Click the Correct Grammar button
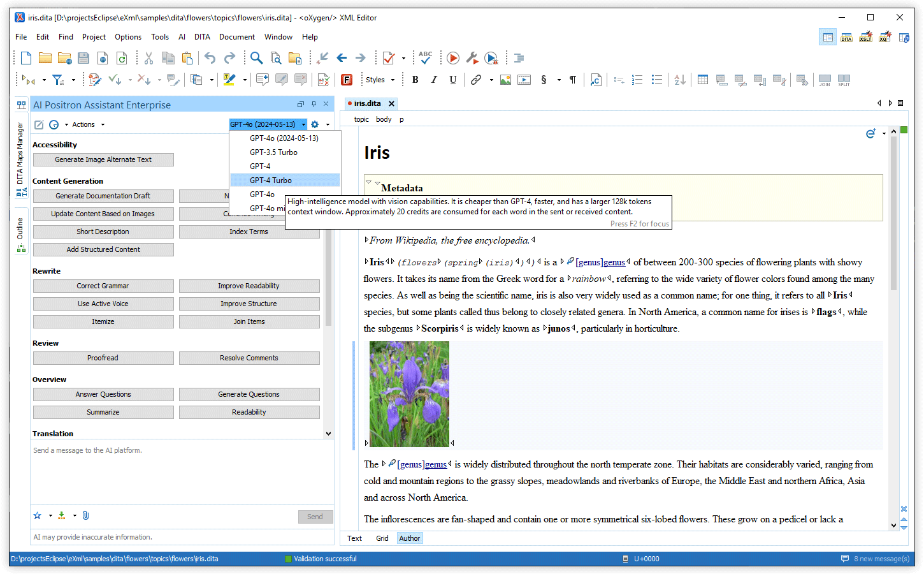Image resolution: width=924 pixels, height=574 pixels. (103, 286)
